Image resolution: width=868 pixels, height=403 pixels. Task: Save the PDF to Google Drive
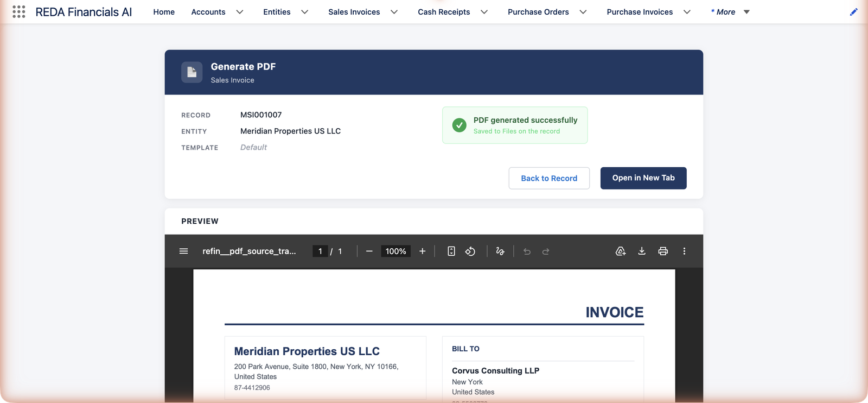point(621,251)
